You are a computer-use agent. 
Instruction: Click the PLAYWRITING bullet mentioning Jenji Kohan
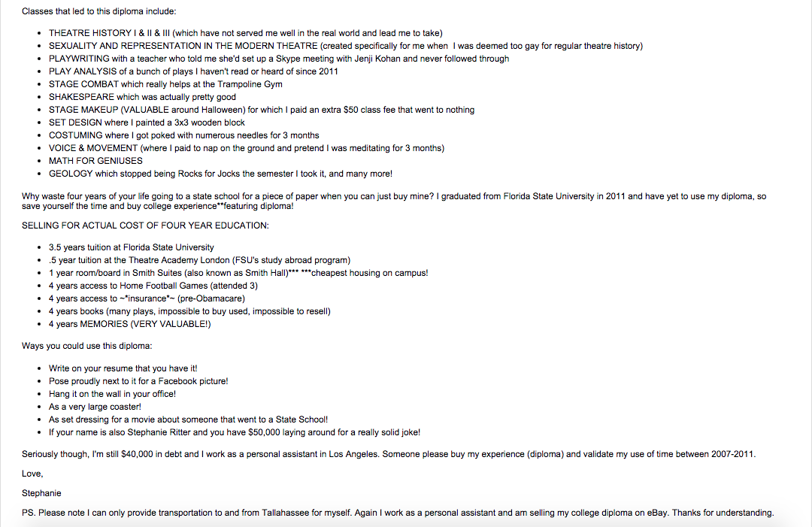point(278,59)
